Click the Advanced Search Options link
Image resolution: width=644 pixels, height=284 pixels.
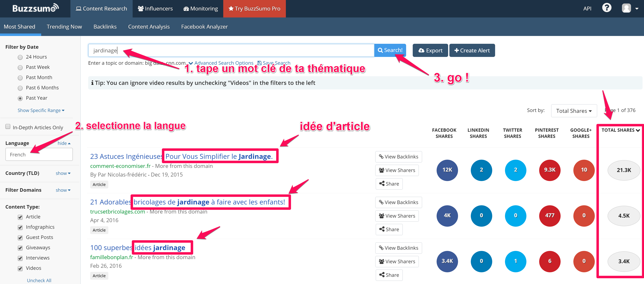[223, 62]
